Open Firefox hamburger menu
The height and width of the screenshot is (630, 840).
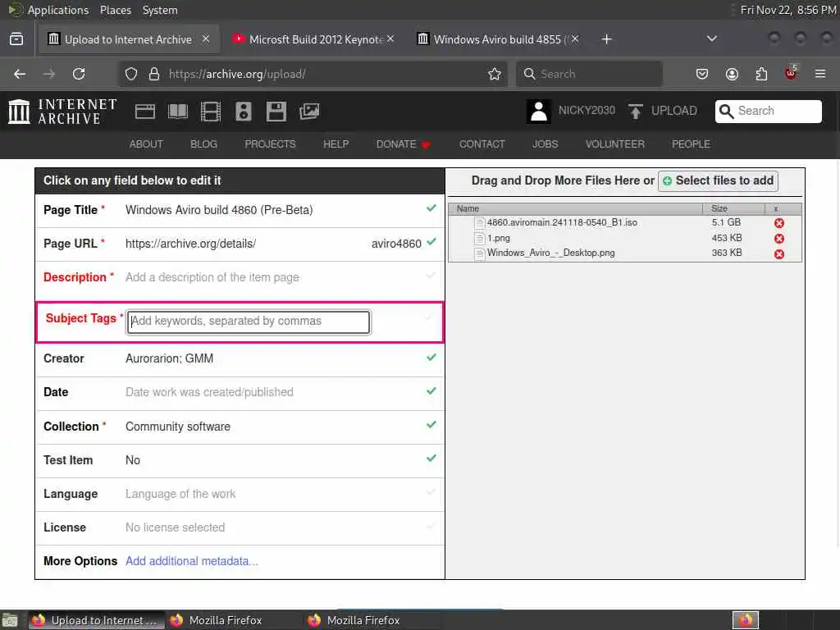[820, 74]
